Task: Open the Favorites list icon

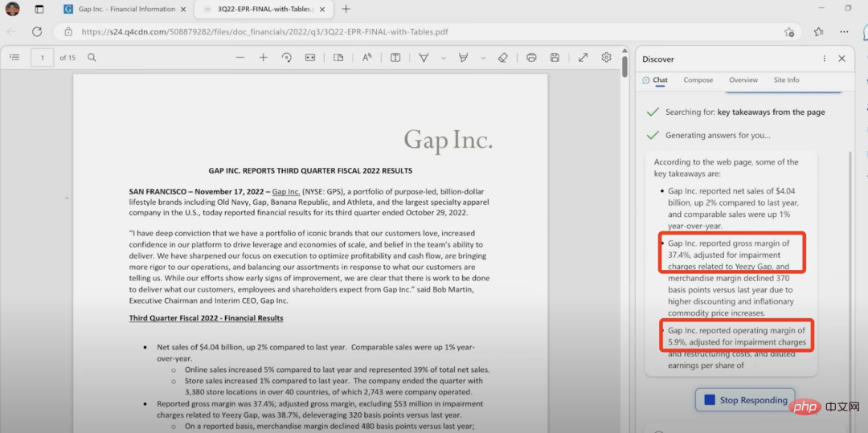Action: 819,32
